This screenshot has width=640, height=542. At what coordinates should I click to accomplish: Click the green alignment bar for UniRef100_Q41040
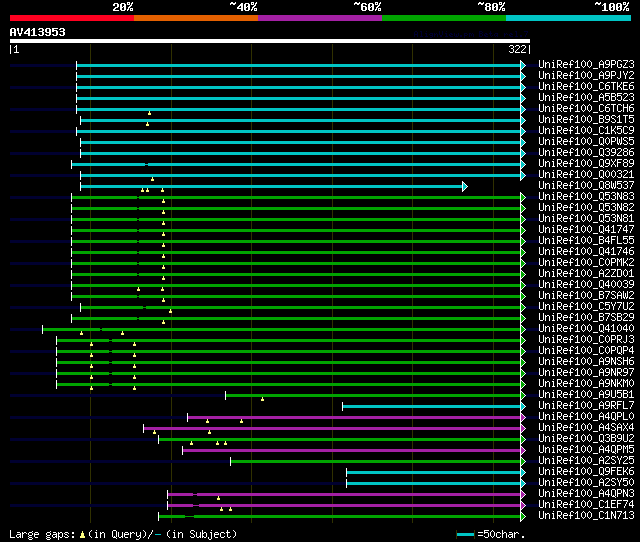click(282, 329)
